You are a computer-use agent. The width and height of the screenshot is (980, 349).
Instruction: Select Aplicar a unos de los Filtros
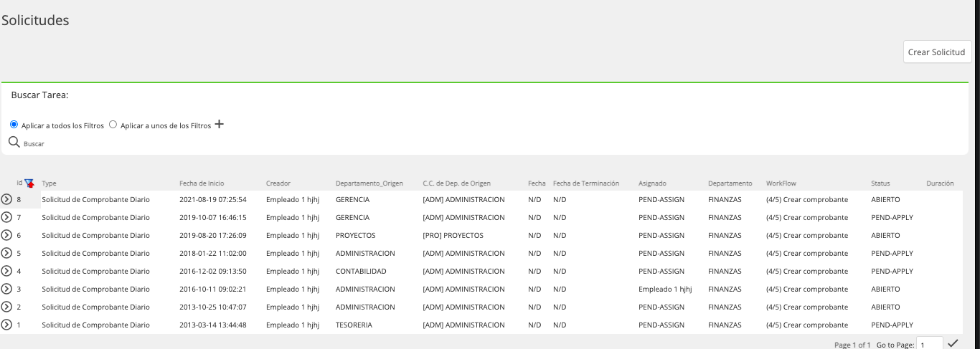point(112,125)
